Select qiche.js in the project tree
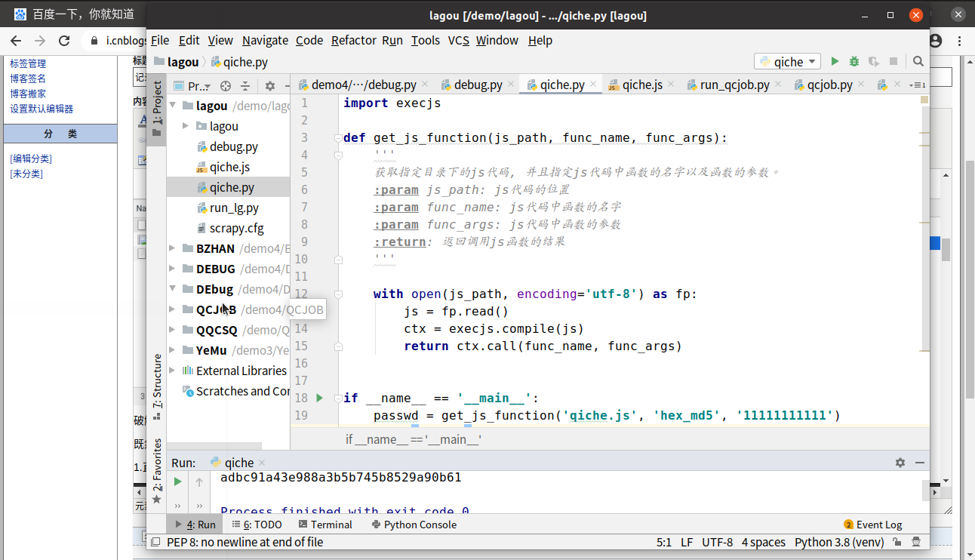 point(228,167)
